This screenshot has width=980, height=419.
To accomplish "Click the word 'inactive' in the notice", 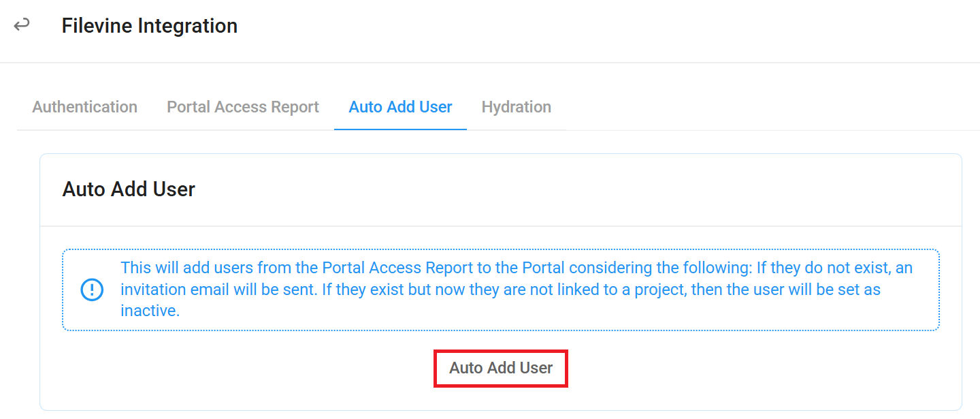I will (148, 311).
